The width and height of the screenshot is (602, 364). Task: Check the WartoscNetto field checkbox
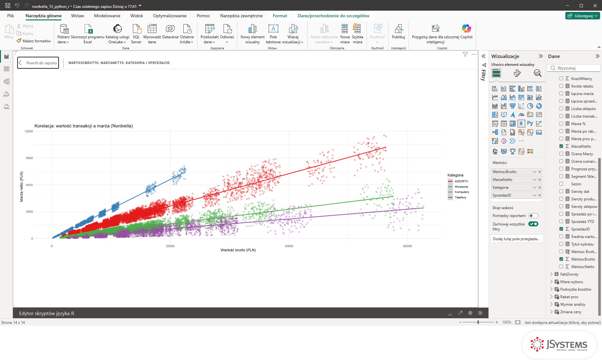pos(561,266)
